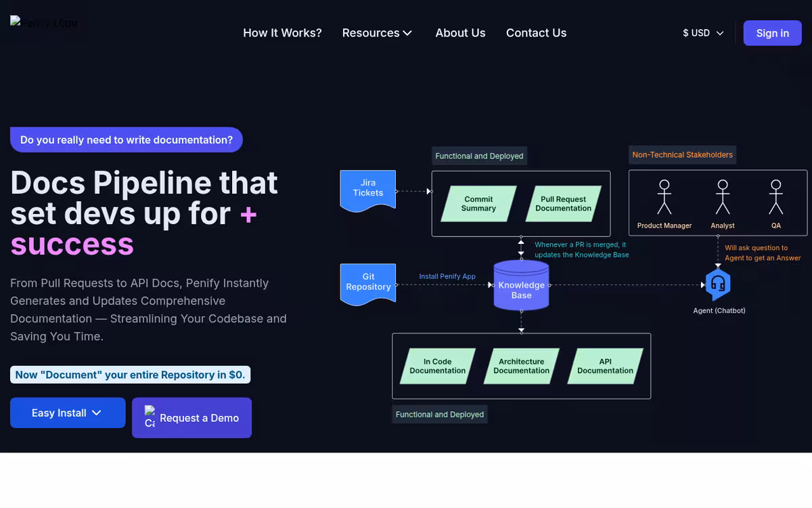Screen dimensions: 812x508
Task: Click the pink 'success' headline word
Action: (72, 244)
